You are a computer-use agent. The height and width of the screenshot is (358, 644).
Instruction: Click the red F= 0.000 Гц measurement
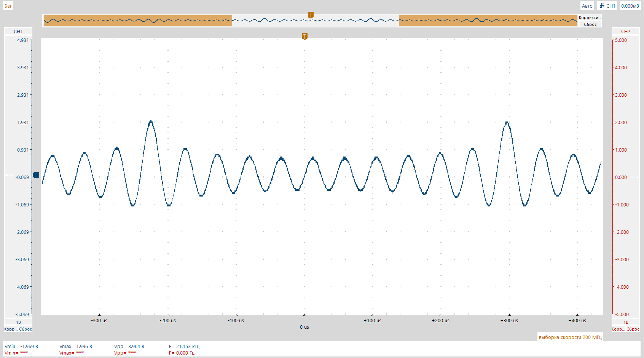[x=182, y=353]
